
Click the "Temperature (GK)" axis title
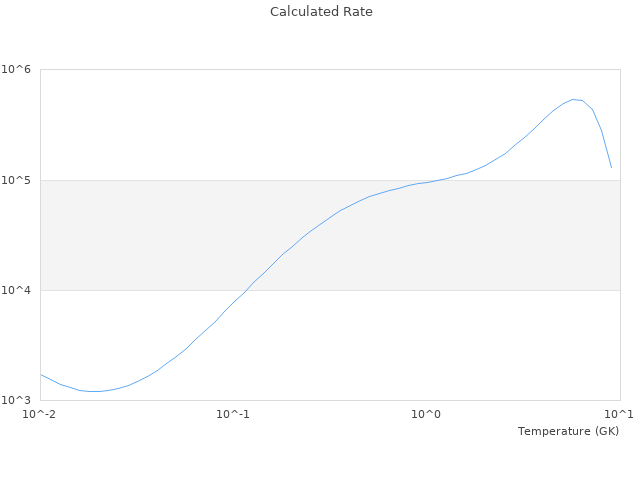pos(568,431)
